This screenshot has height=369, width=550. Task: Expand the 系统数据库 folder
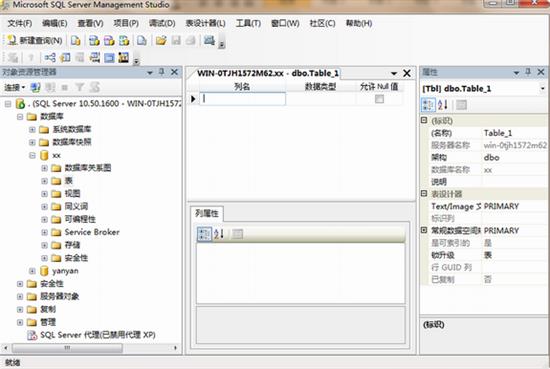tap(32, 129)
